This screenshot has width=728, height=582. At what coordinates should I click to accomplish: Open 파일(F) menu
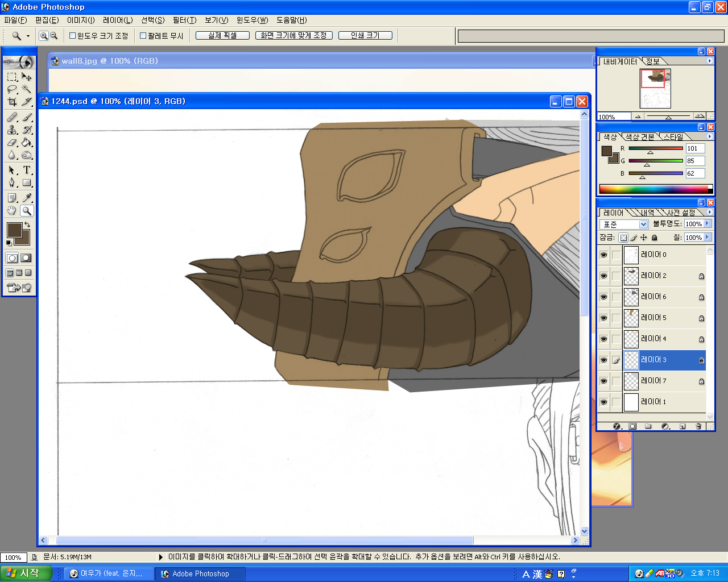tap(15, 20)
